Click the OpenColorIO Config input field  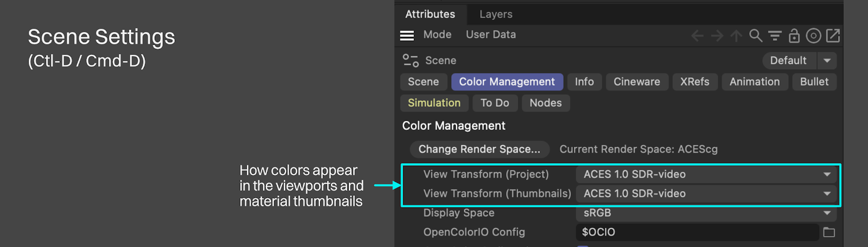(x=697, y=232)
